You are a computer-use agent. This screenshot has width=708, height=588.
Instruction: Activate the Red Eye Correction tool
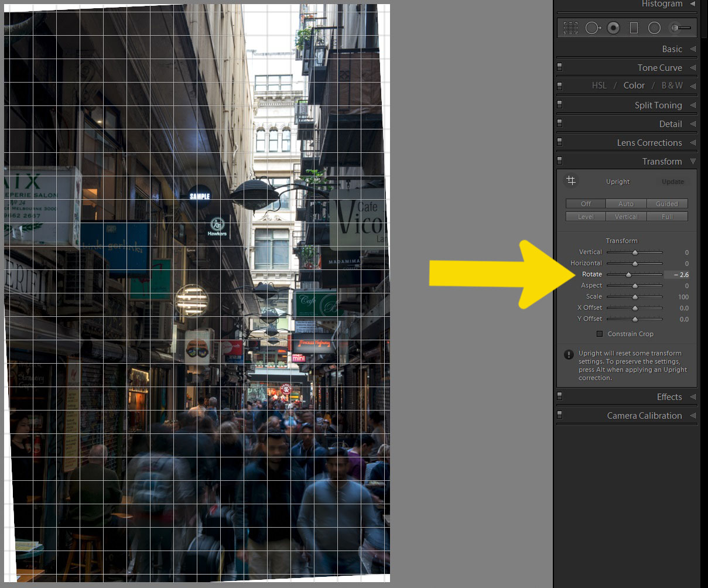tap(613, 28)
